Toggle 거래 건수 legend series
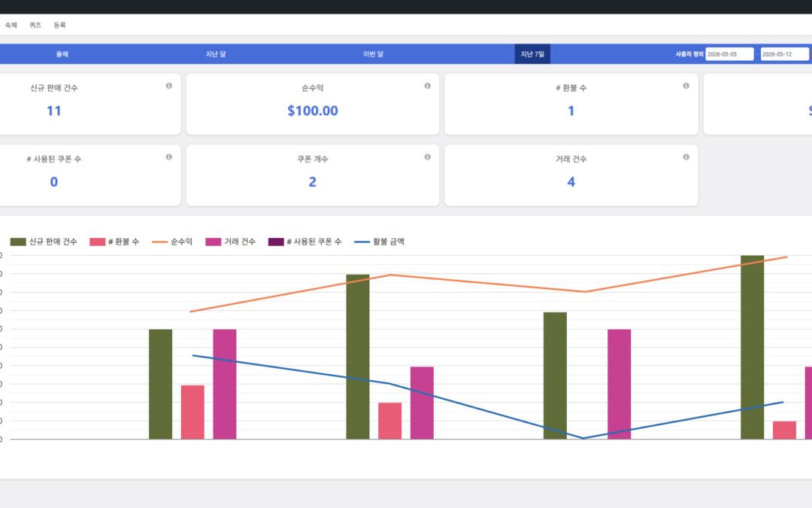 231,242
